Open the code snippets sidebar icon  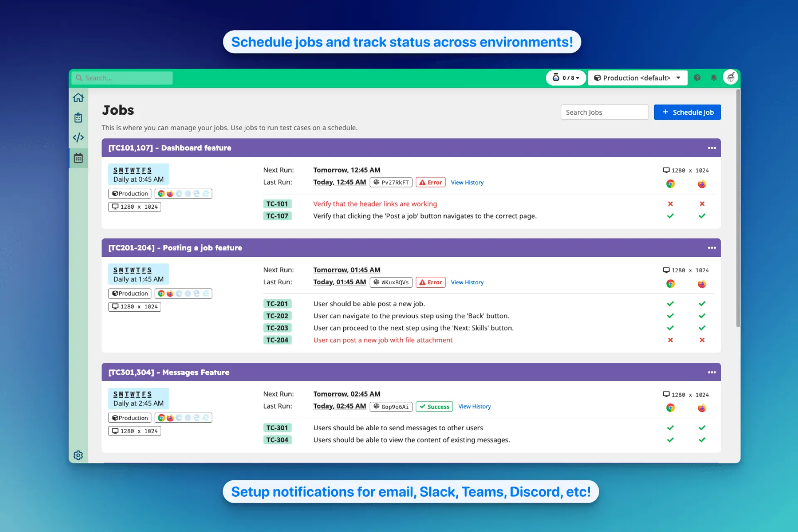pyautogui.click(x=78, y=138)
